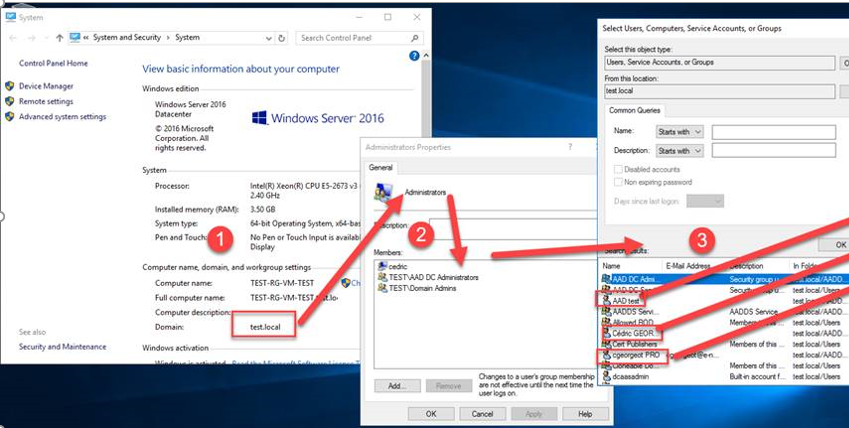
Task: Click the Back arrow in the System window
Action: click(13, 38)
